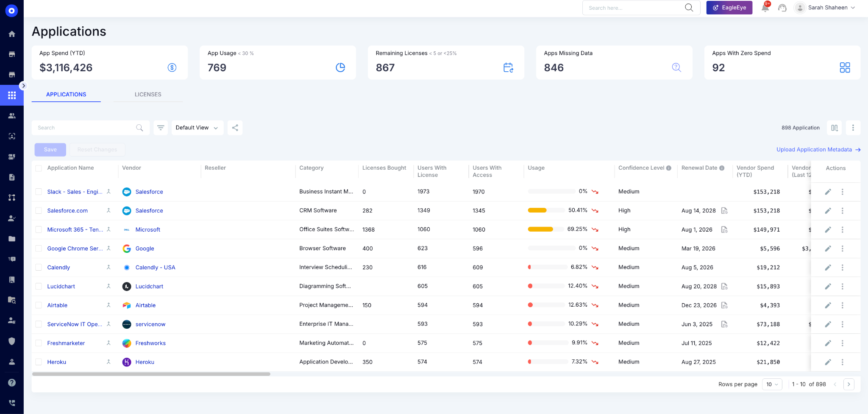Edit the Slack - Sales row with pencil
Image resolution: width=868 pixels, height=414 pixels.
(828, 192)
